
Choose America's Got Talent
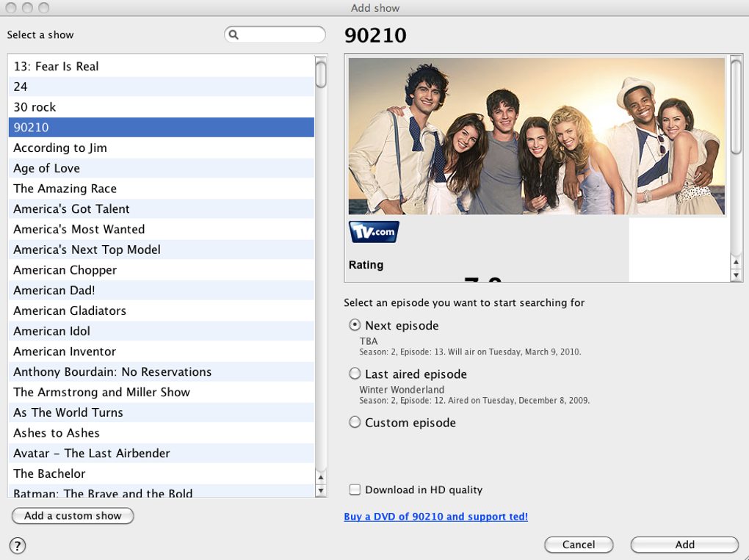162,209
